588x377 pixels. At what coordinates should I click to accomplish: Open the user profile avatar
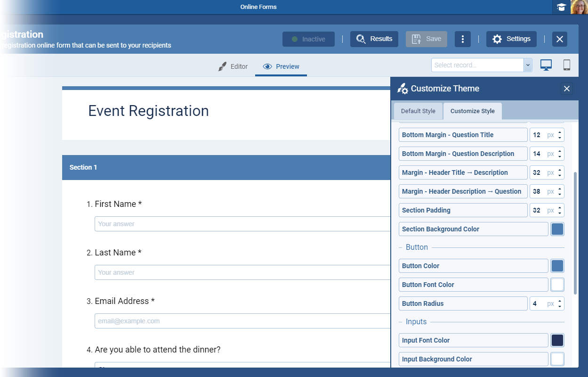(579, 7)
